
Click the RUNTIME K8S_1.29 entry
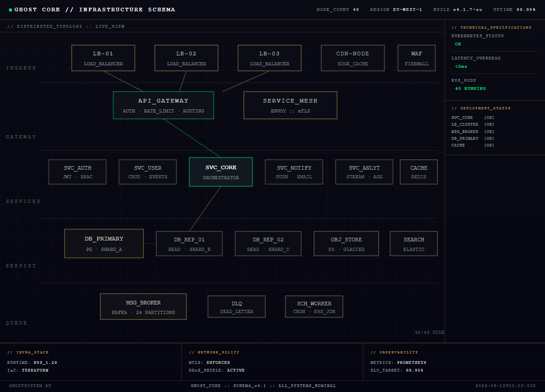[32, 363]
